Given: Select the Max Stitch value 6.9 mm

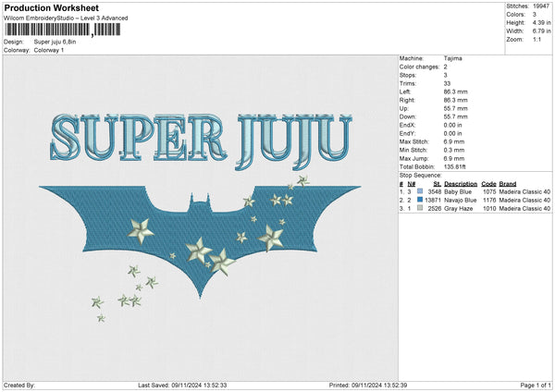Looking at the screenshot, I should (454, 141).
